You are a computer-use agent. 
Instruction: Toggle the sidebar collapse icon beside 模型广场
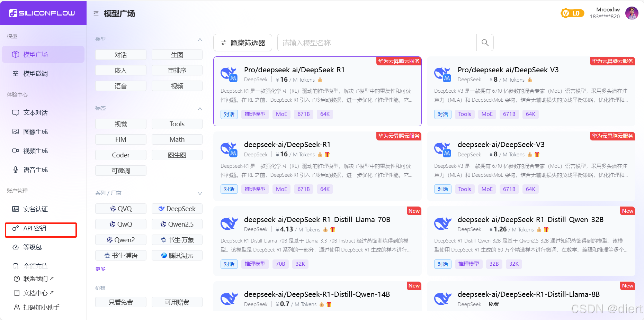coord(96,13)
